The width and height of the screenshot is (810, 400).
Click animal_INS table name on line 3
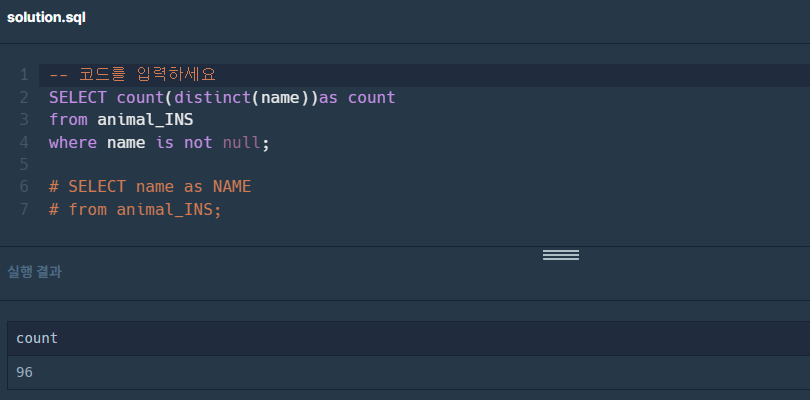pos(145,120)
